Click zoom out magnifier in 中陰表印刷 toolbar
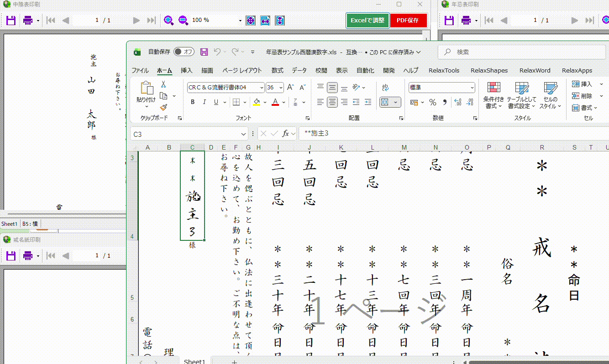The width and height of the screenshot is (609, 364). click(183, 21)
